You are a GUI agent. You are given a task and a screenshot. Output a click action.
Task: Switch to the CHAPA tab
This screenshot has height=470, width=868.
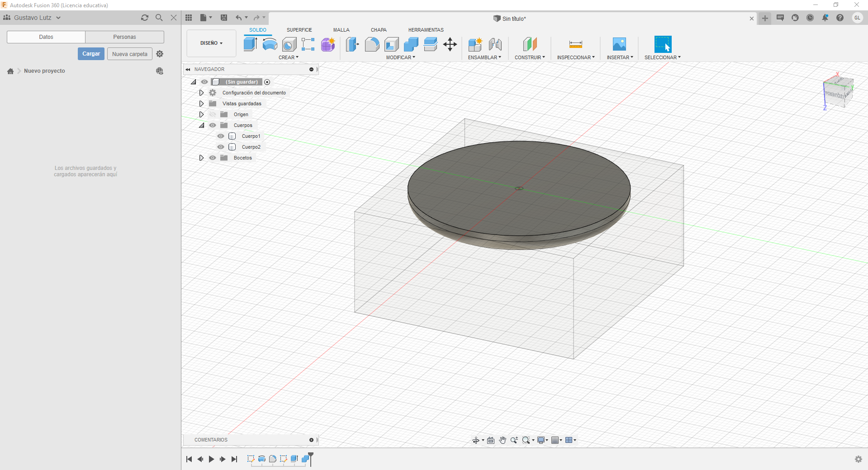379,30
